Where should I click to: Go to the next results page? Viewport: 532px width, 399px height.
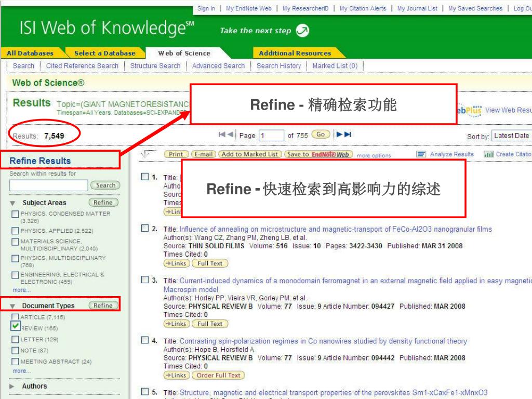[339, 135]
